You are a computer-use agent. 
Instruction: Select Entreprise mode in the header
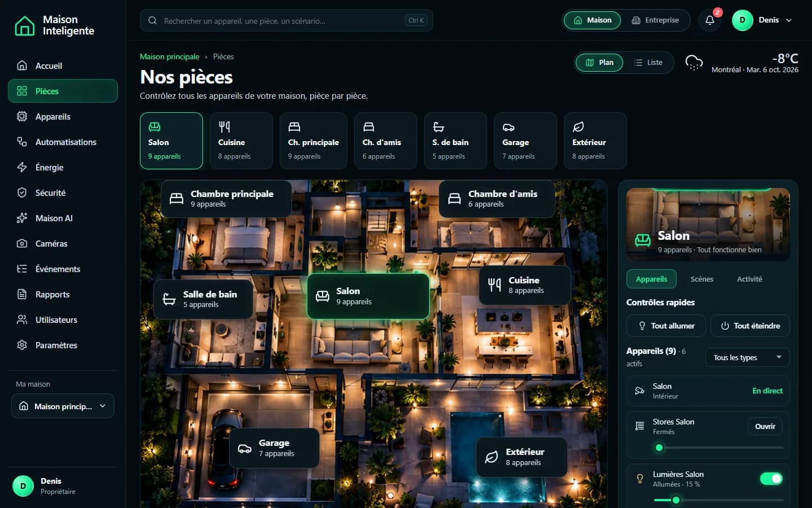[x=655, y=20]
